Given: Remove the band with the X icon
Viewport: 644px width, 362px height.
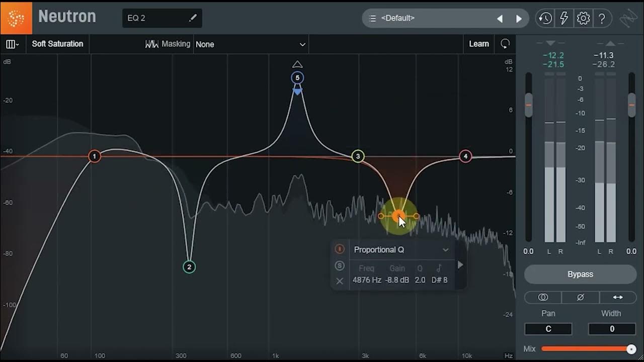Looking at the screenshot, I should 340,281.
